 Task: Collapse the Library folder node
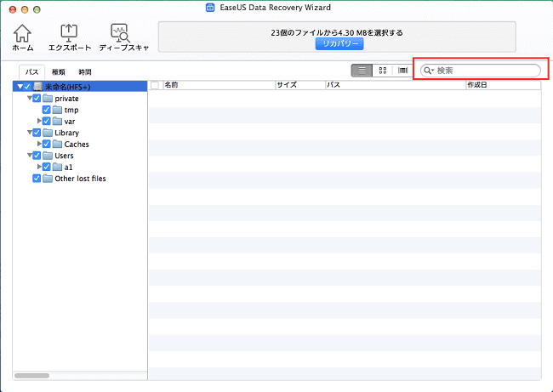click(30, 132)
